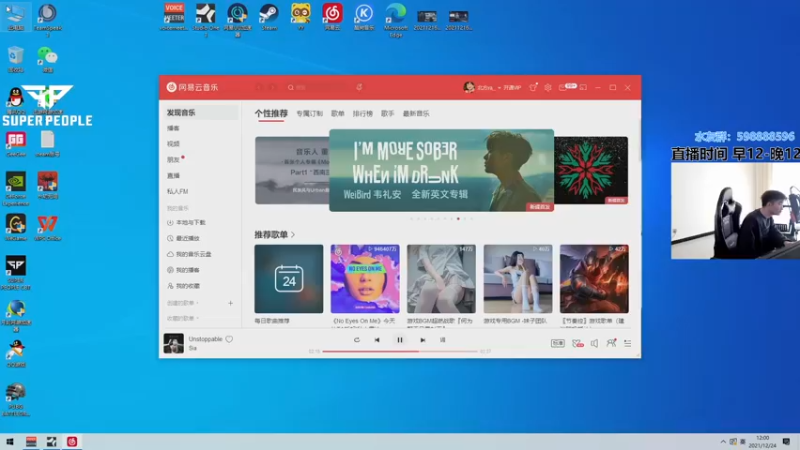Open the sound effects icon in player bar
The image size is (800, 450).
click(x=578, y=343)
